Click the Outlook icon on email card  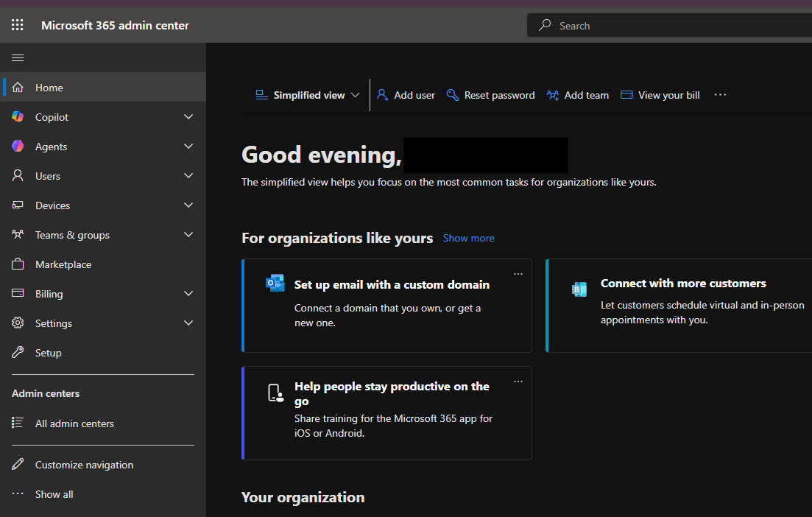(275, 284)
